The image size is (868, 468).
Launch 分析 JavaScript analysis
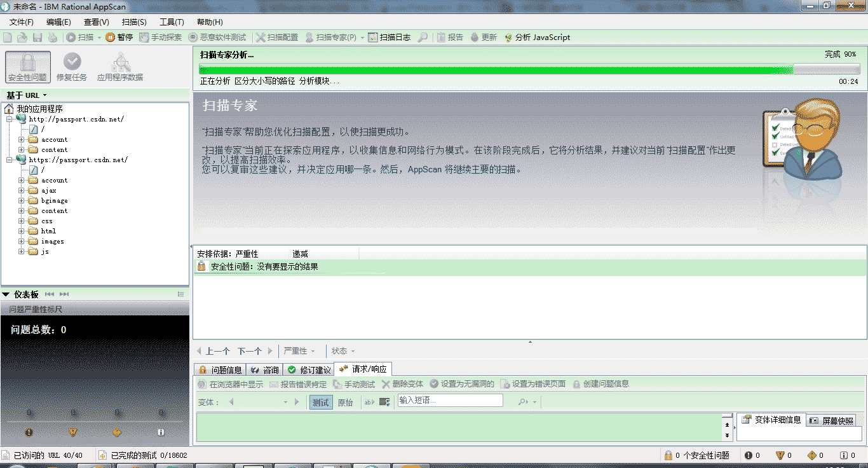[538, 37]
